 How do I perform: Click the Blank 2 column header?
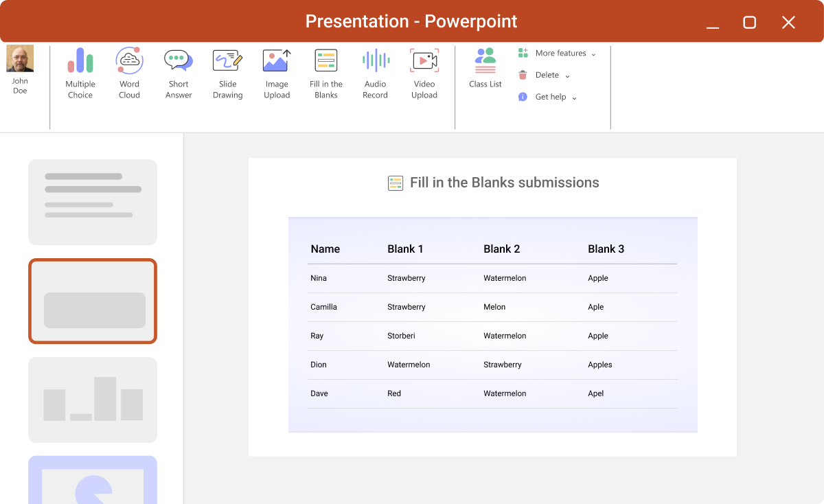coord(502,249)
